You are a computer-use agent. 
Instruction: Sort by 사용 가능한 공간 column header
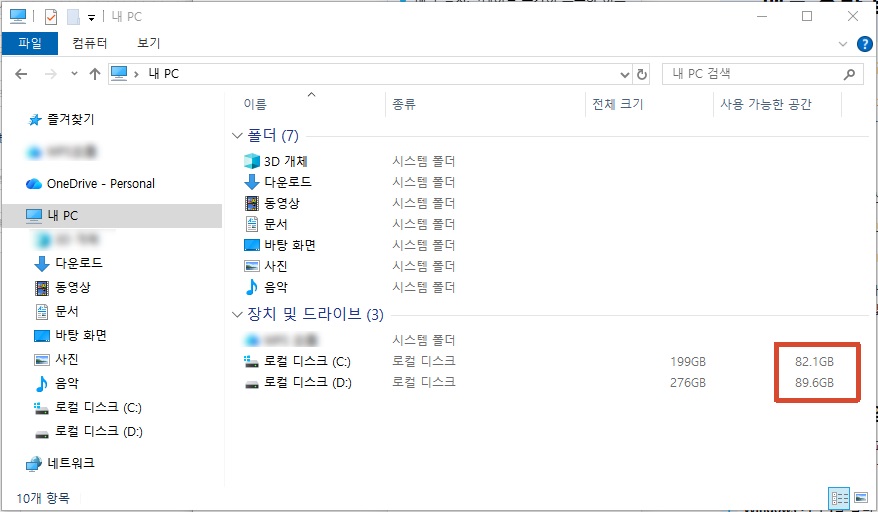pyautogui.click(x=765, y=104)
